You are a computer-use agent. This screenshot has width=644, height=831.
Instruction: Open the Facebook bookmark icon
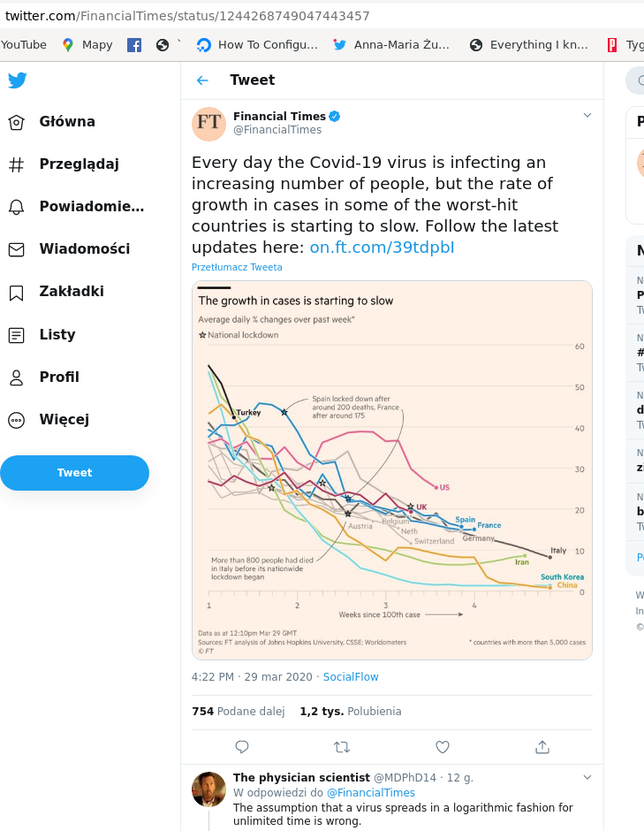134,44
